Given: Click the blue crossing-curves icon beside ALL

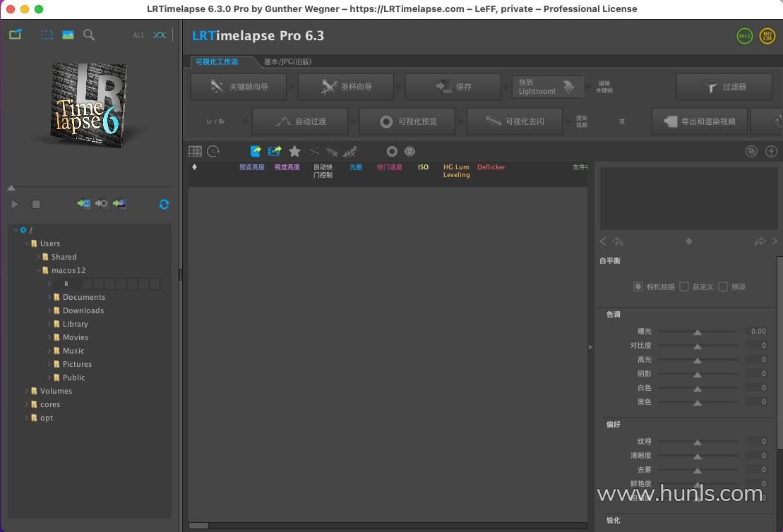Looking at the screenshot, I should coord(160,35).
